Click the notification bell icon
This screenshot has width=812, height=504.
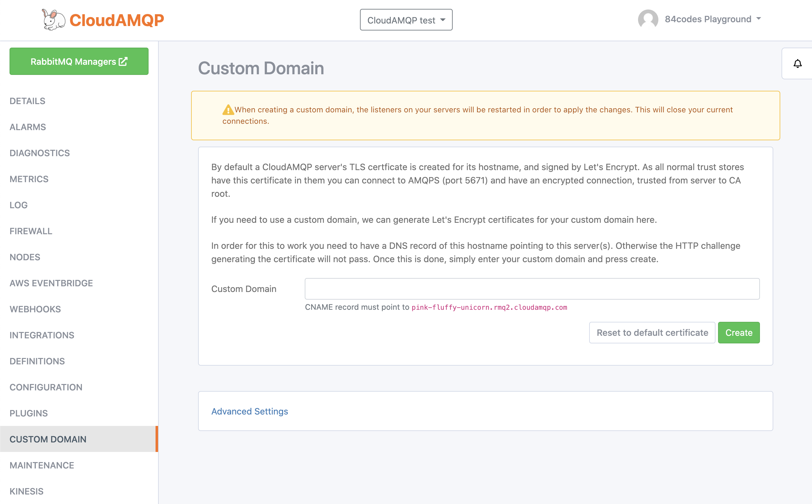798,64
